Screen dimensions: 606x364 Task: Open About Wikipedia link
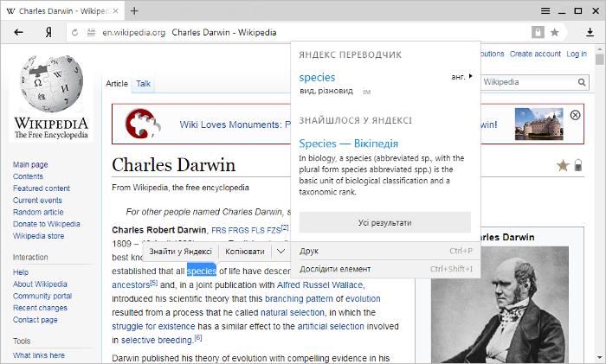[x=40, y=284]
